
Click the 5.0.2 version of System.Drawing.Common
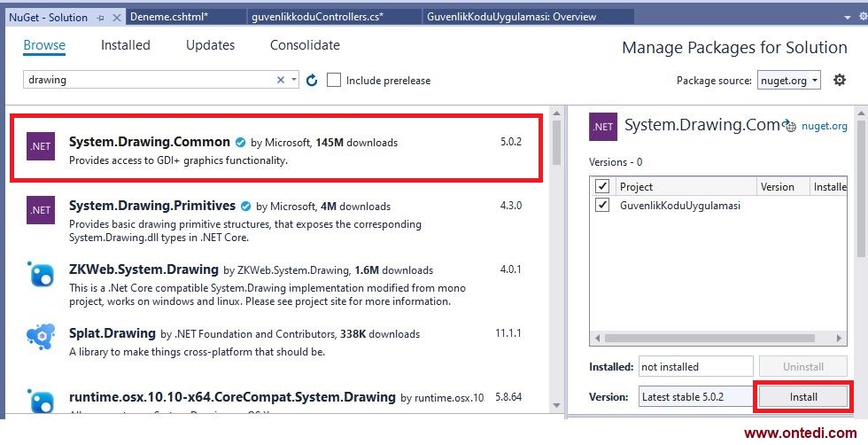click(x=511, y=142)
